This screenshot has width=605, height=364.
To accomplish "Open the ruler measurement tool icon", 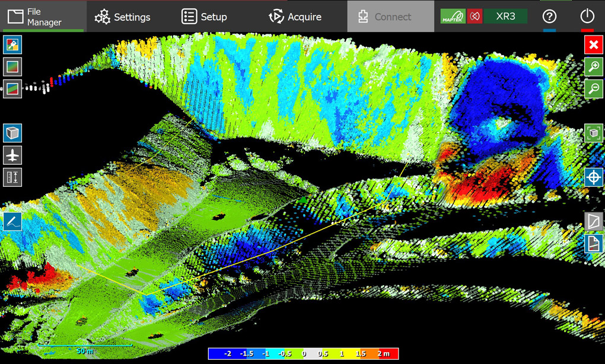I will (12, 177).
